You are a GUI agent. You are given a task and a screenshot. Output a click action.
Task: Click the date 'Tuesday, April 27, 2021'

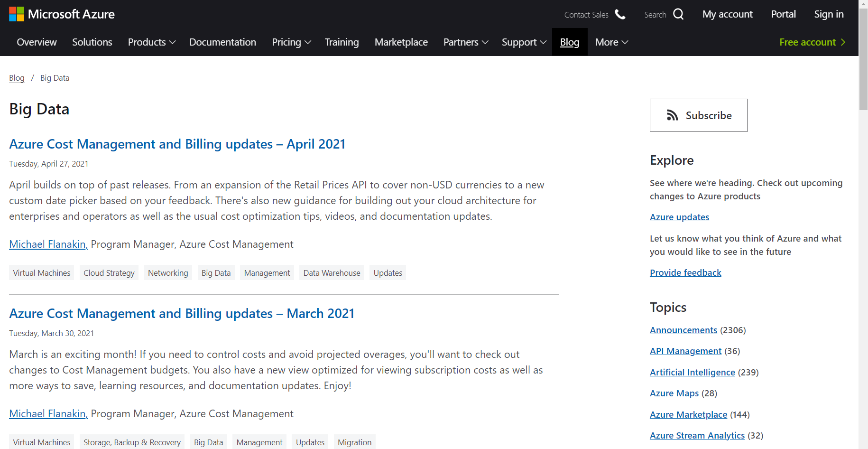point(49,164)
